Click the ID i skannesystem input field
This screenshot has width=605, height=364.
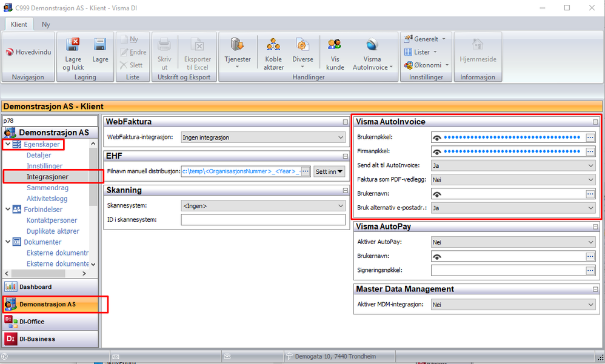(263, 219)
